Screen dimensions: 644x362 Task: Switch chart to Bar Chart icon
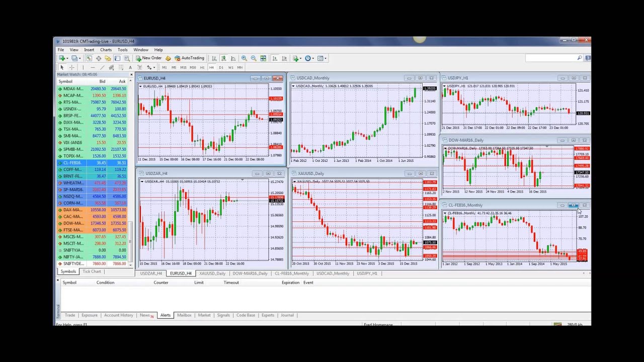pos(214,58)
